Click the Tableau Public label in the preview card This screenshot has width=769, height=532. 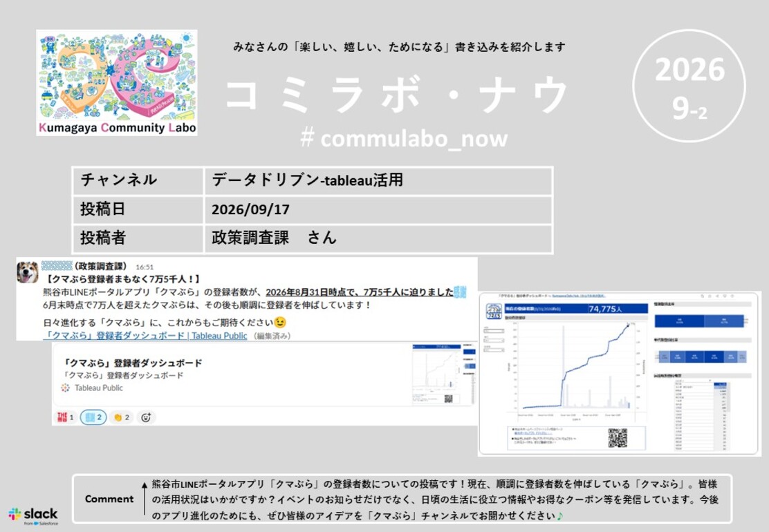coord(99,388)
